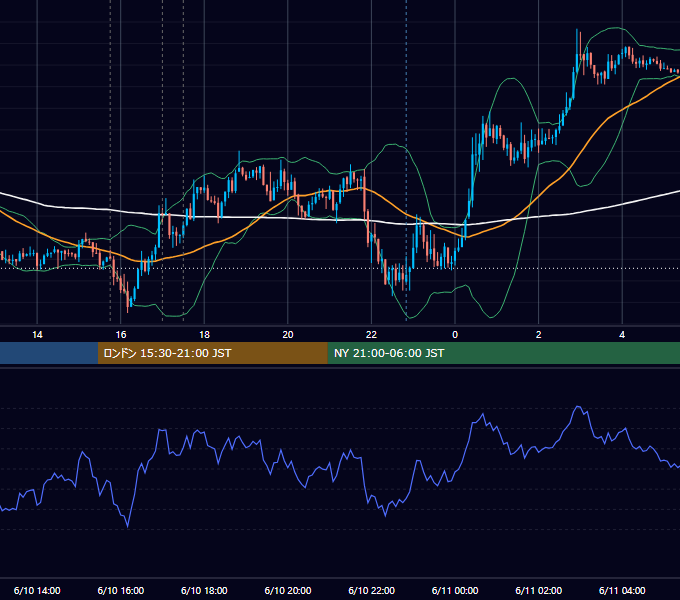Click the 6/10 16:00 date label
Image resolution: width=680 pixels, height=600 pixels.
coord(121,590)
